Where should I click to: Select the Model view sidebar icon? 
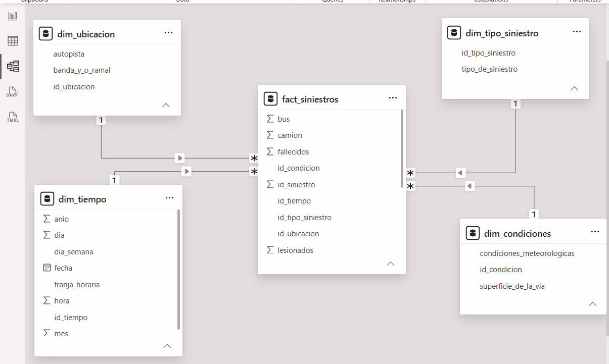coord(13,66)
